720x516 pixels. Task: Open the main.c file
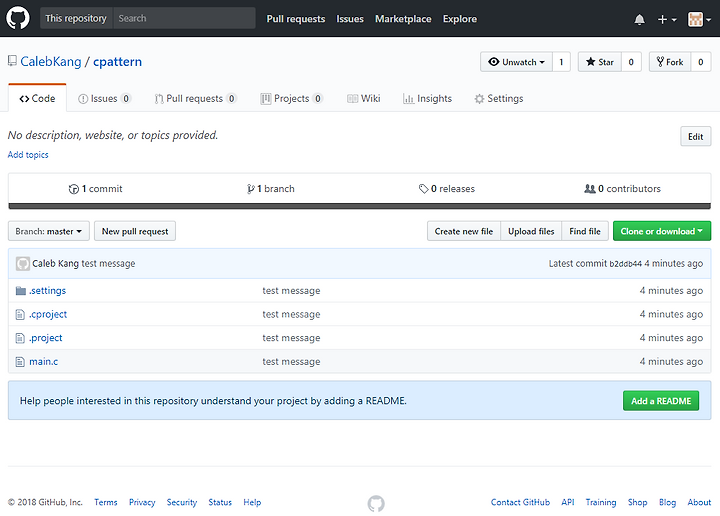pos(44,362)
